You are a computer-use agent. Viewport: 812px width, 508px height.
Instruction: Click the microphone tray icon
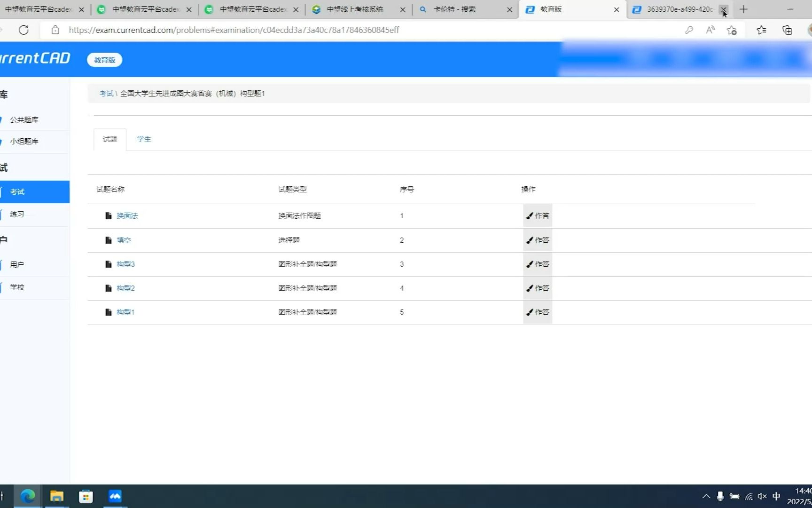(720, 496)
